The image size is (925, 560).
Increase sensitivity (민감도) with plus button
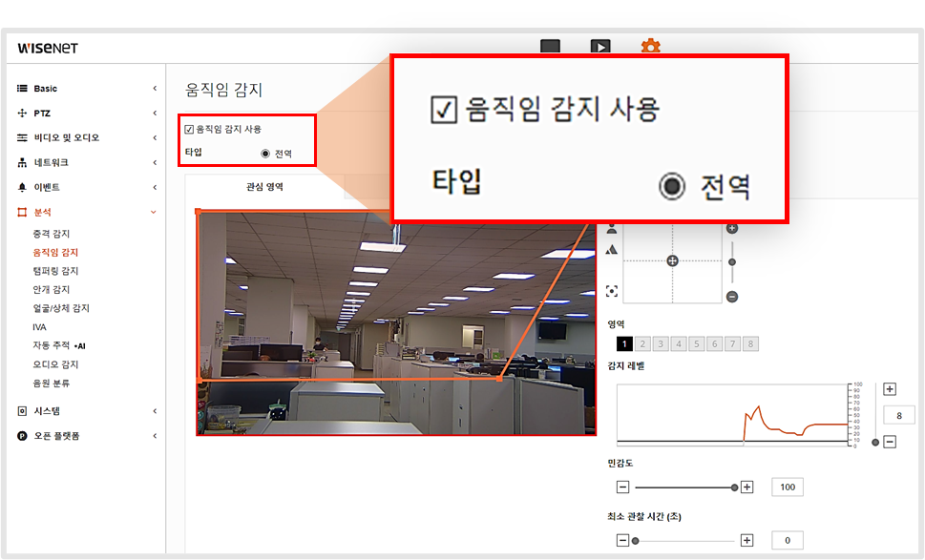(x=747, y=487)
